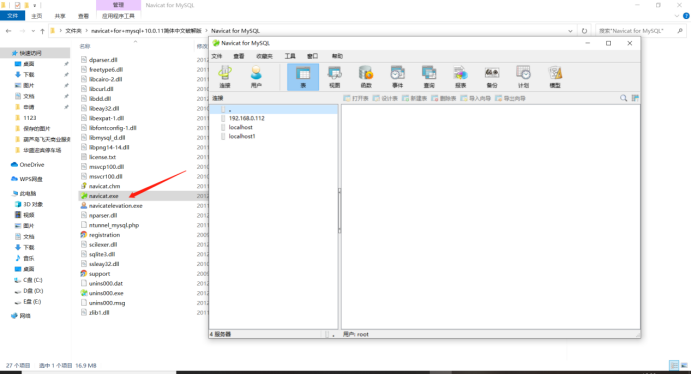Select the license.txt file

click(x=102, y=157)
